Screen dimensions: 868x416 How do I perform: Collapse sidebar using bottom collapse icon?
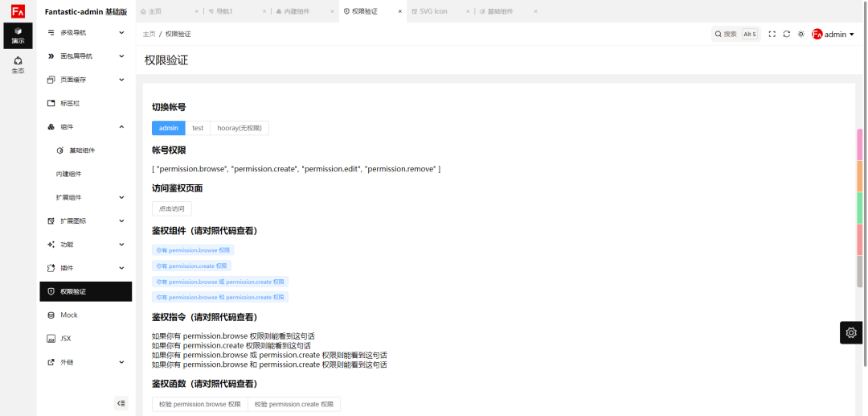[121, 403]
